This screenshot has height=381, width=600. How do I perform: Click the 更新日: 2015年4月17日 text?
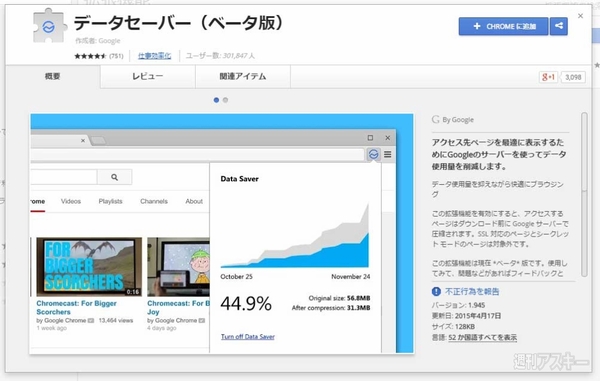[x=466, y=316]
